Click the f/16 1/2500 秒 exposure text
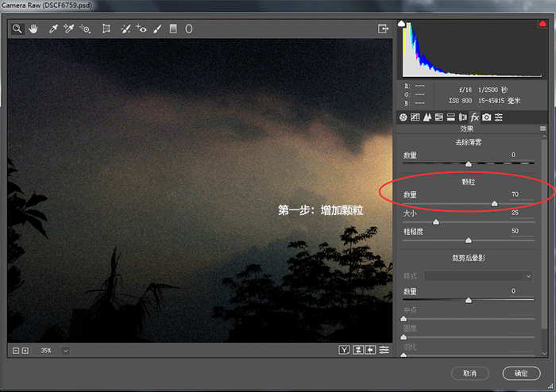Viewport: 556px width, 392px height. coord(483,90)
